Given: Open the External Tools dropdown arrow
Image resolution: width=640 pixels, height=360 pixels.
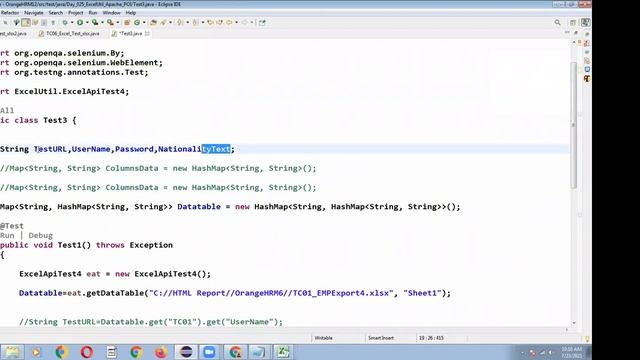Looking at the screenshot, I should [118, 22].
